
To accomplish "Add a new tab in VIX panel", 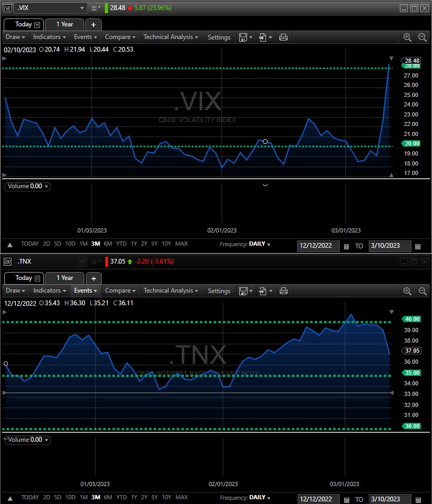I will point(93,24).
